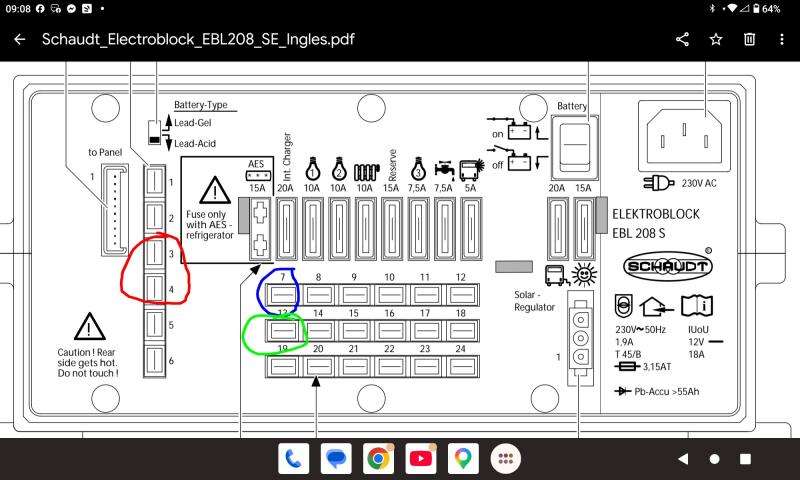Click the '3,15AT' fuse rating text

click(657, 366)
